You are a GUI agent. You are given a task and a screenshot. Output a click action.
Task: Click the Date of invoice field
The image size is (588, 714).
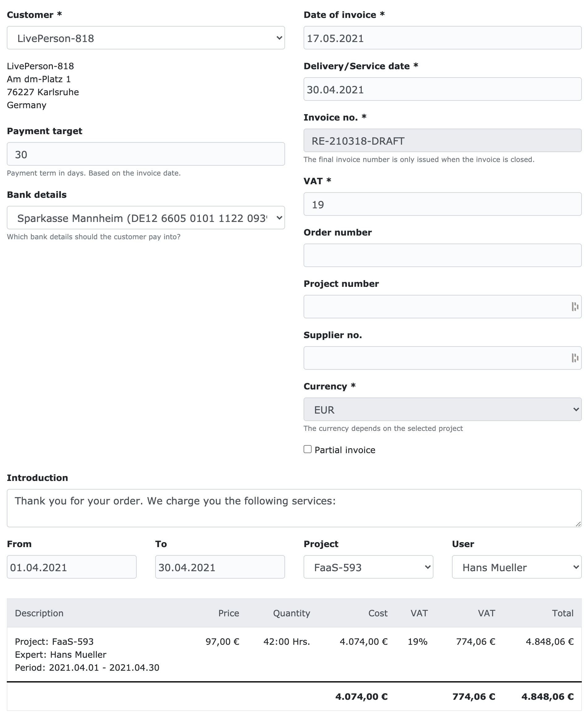click(442, 38)
